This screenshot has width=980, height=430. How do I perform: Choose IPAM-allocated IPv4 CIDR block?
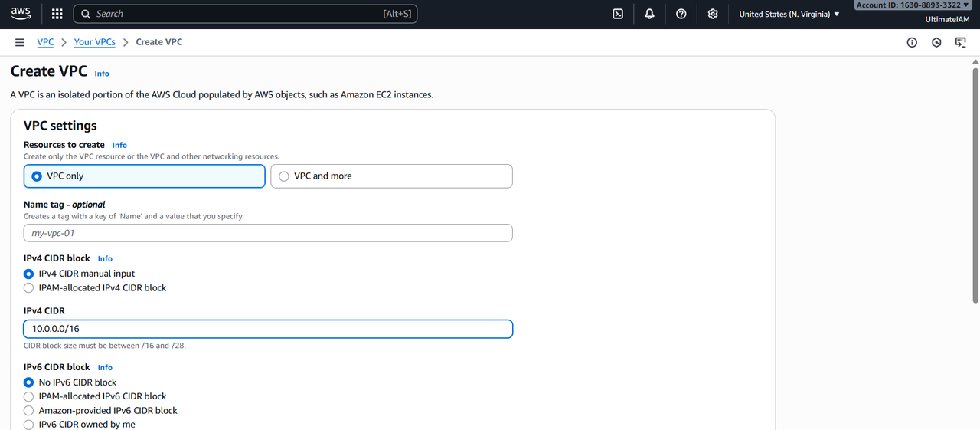point(29,288)
